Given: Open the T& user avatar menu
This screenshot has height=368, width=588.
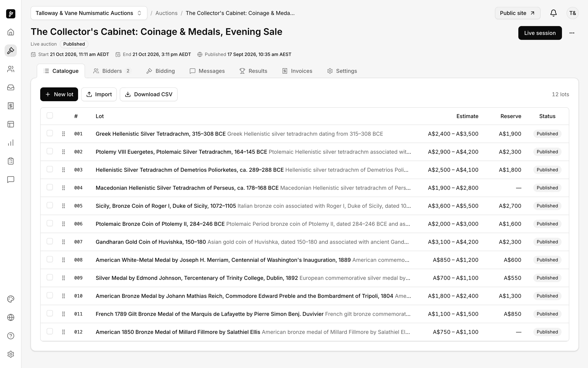Looking at the screenshot, I should (x=572, y=13).
